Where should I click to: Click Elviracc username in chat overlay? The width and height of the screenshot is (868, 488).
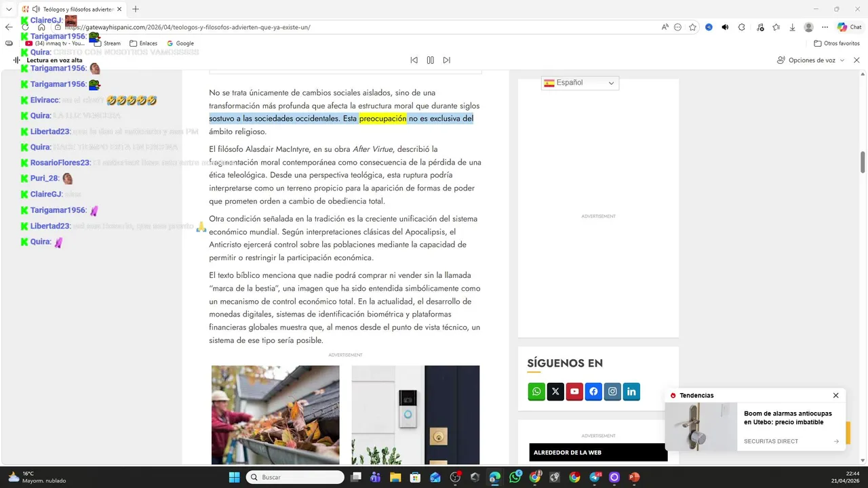(45, 100)
